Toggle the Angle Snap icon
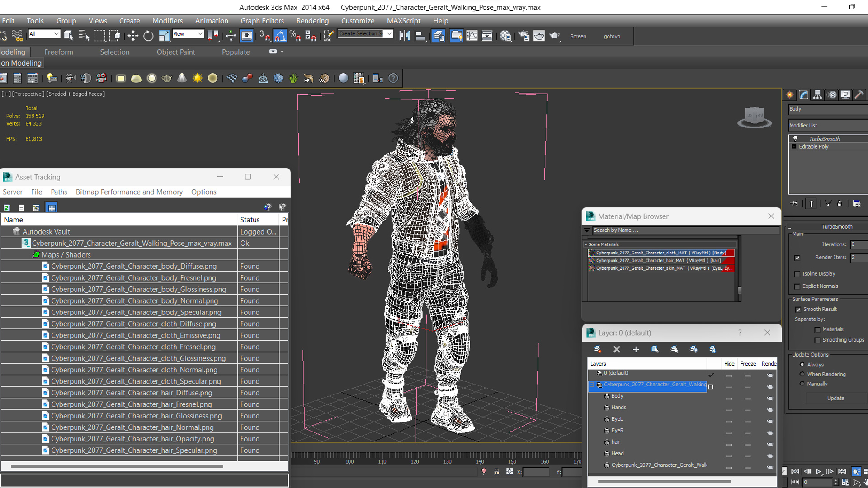The image size is (868, 488). point(280,36)
